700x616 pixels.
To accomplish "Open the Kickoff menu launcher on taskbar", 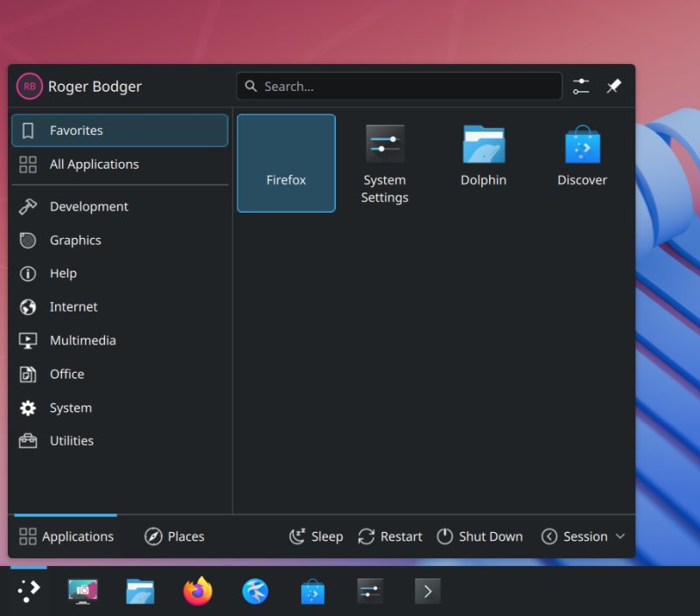I will (x=29, y=591).
